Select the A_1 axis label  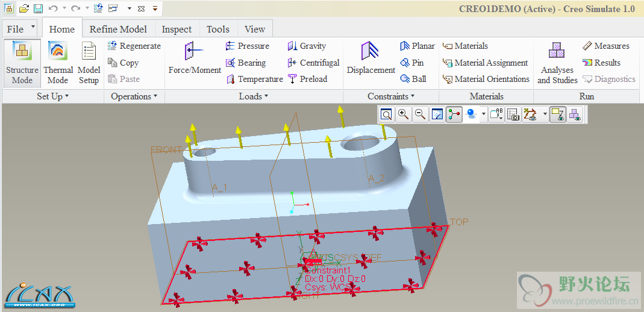coord(219,187)
